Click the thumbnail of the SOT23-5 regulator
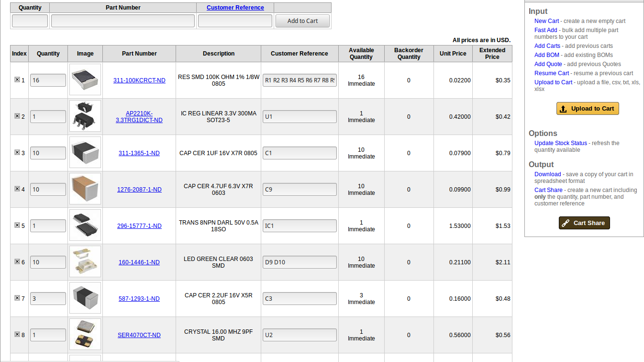 [x=85, y=116]
